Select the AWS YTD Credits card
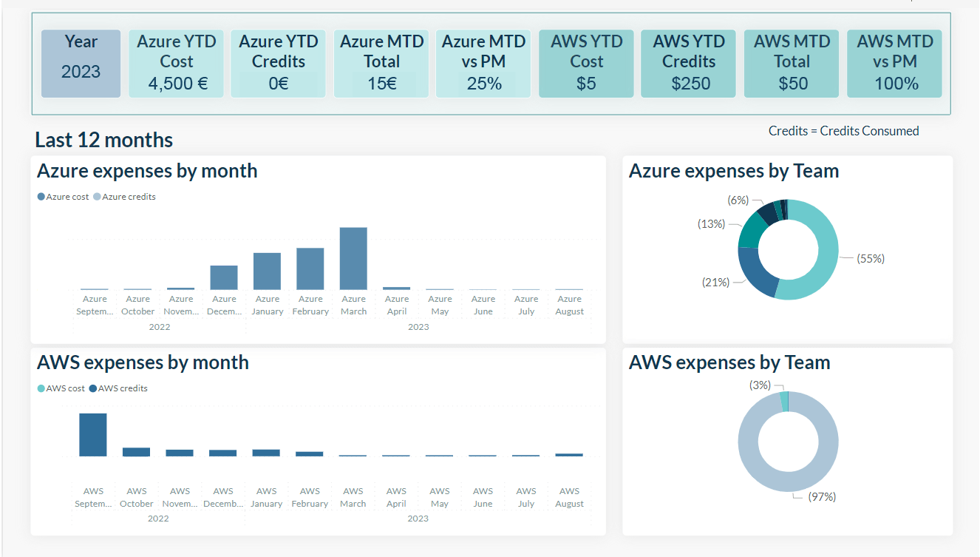Screen dimensions: 980x557 689,64
